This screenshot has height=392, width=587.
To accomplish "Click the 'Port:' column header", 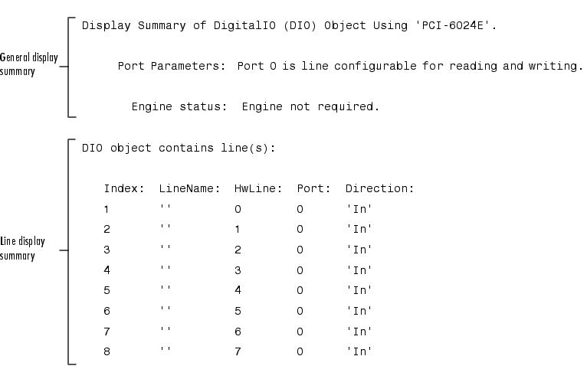I will (x=313, y=188).
